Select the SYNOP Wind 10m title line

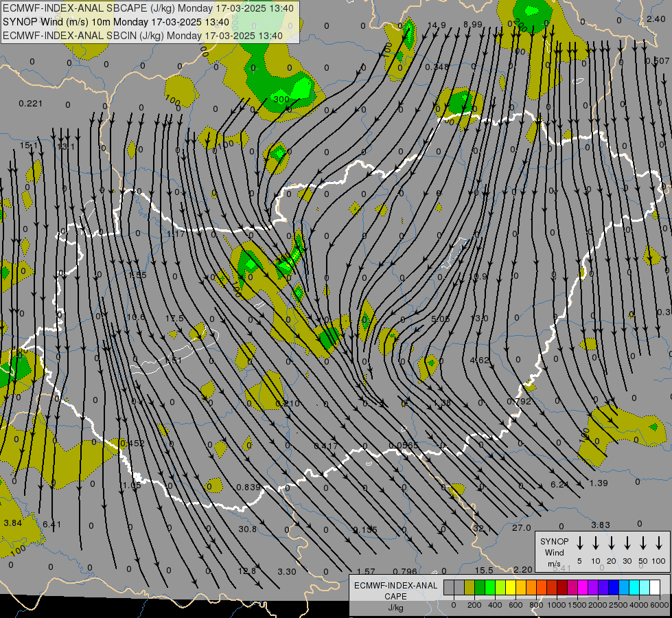tap(116, 22)
